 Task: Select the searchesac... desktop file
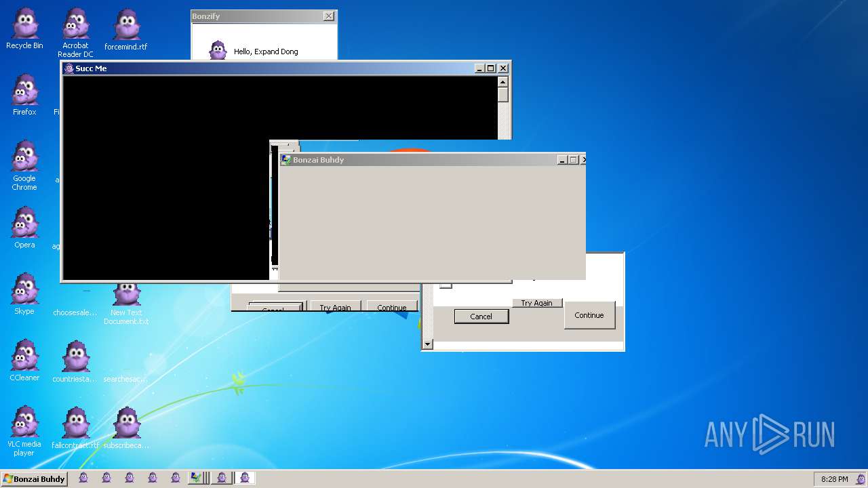pyautogui.click(x=126, y=379)
